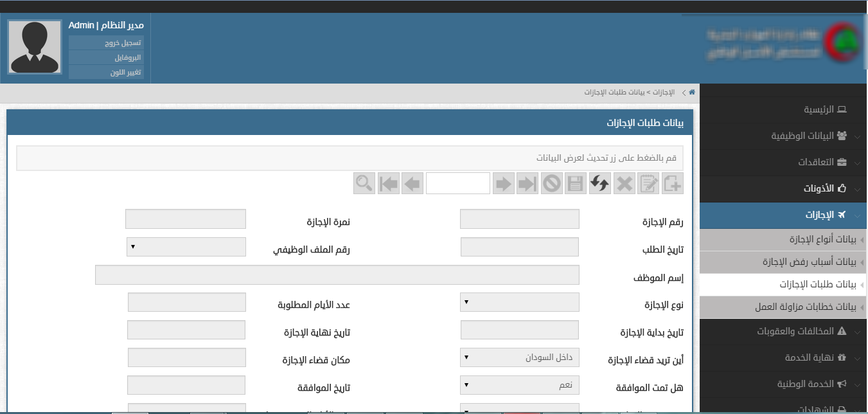Click the right arrow with bar icon

click(527, 184)
